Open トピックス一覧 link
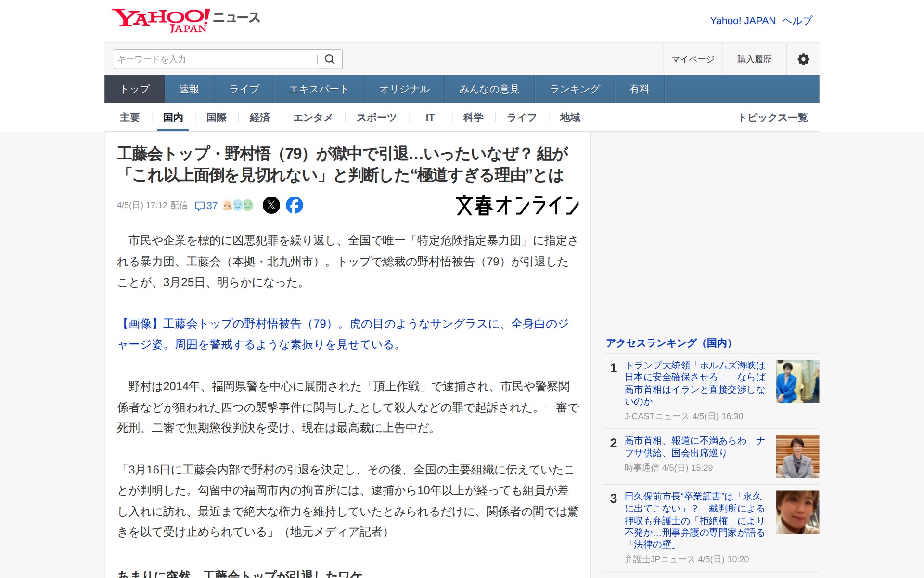The height and width of the screenshot is (578, 924). pos(773,118)
